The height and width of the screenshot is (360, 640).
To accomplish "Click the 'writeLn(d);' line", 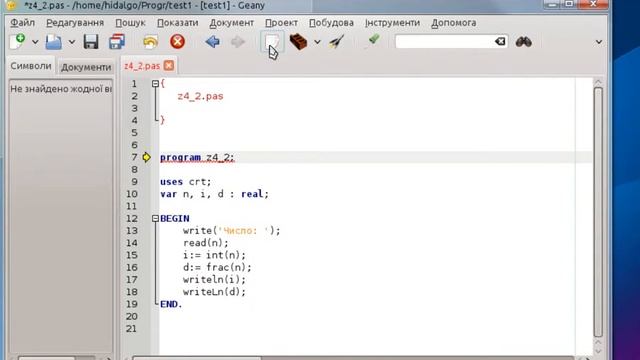I will click(214, 292).
